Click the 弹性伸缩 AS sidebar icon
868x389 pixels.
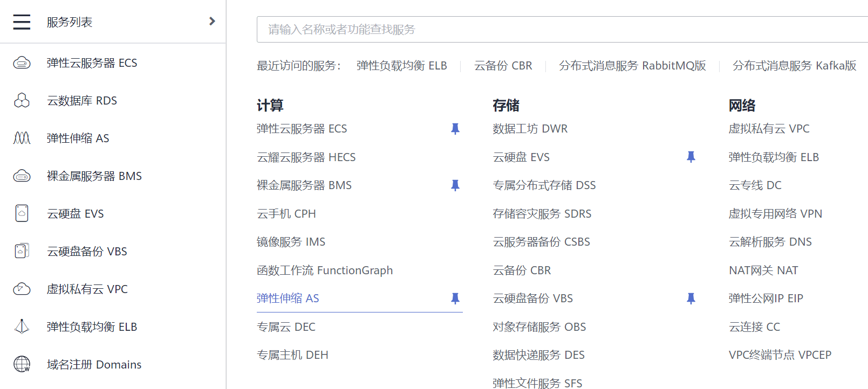tap(22, 138)
